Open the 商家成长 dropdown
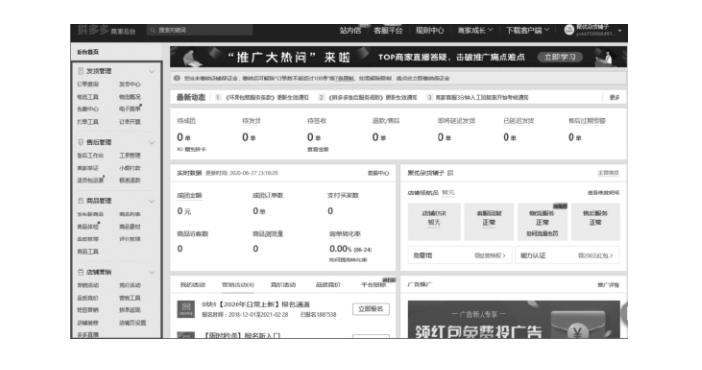Image resolution: width=702 pixels, height=370 pixels. pyautogui.click(x=475, y=30)
